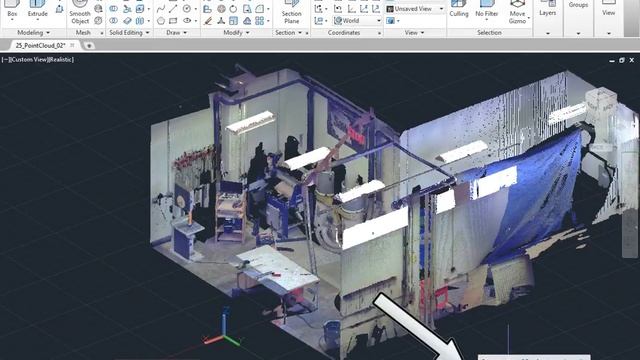Viewport: 640px width, 360px height.
Task: Click the bottom-left Solid Editing subtract icon
Action: click(114, 20)
